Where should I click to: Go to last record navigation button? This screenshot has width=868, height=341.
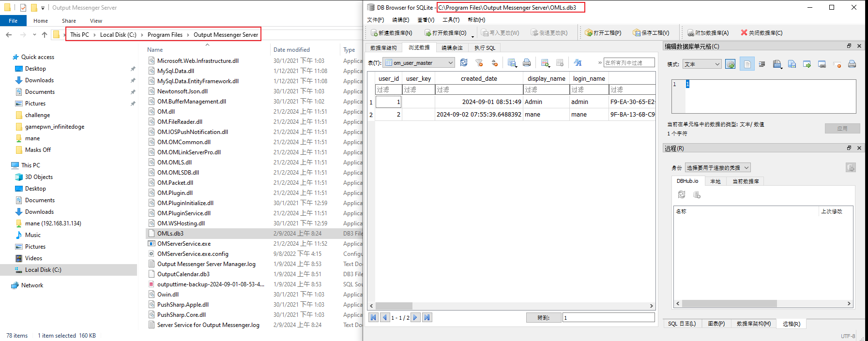pos(427,317)
